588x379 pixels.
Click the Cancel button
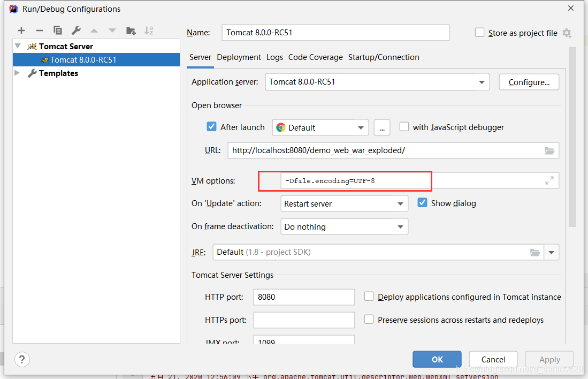(x=493, y=360)
